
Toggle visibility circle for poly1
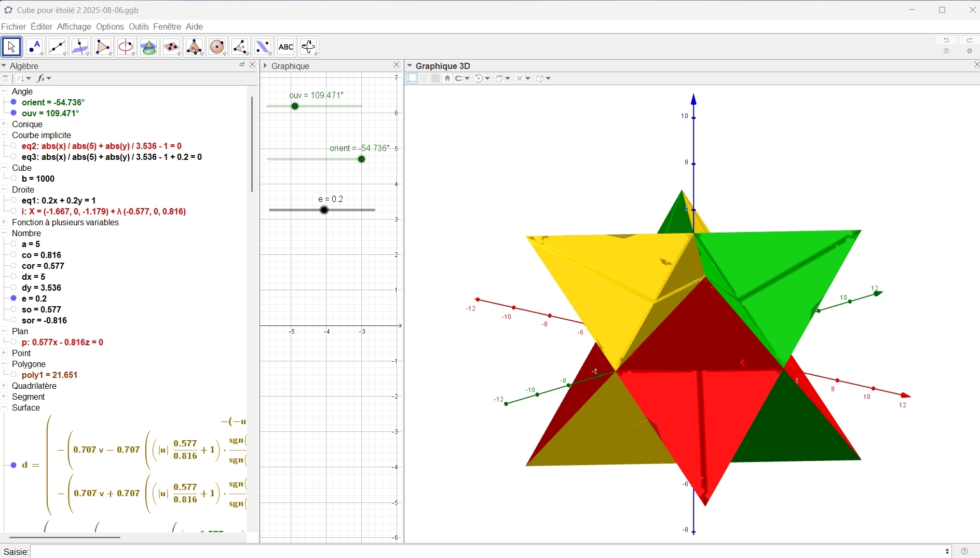14,375
